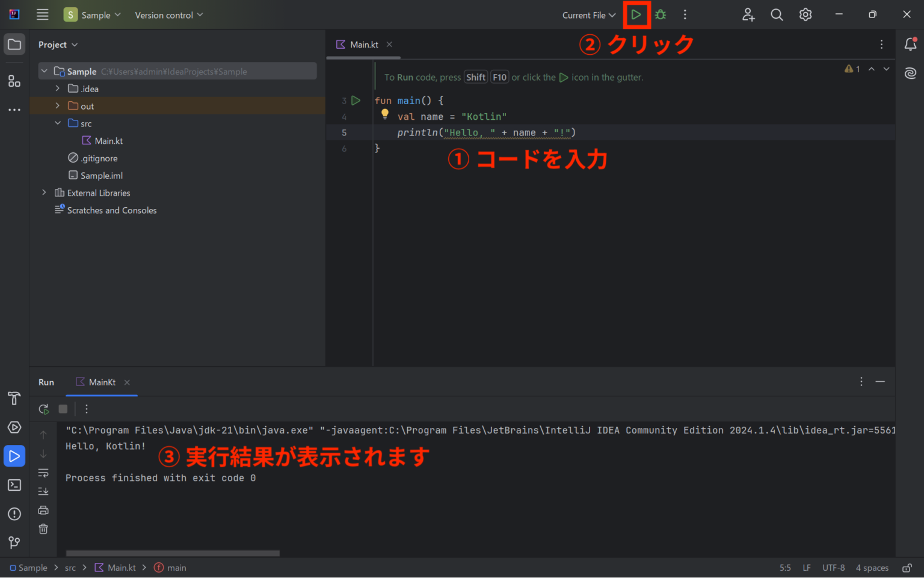Open the Git tool window
924x578 pixels.
click(14, 542)
